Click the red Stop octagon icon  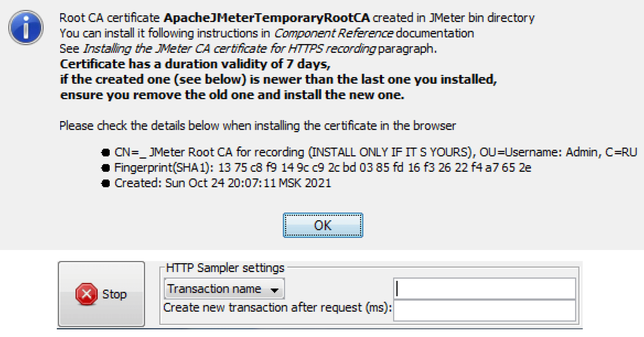tap(86, 294)
